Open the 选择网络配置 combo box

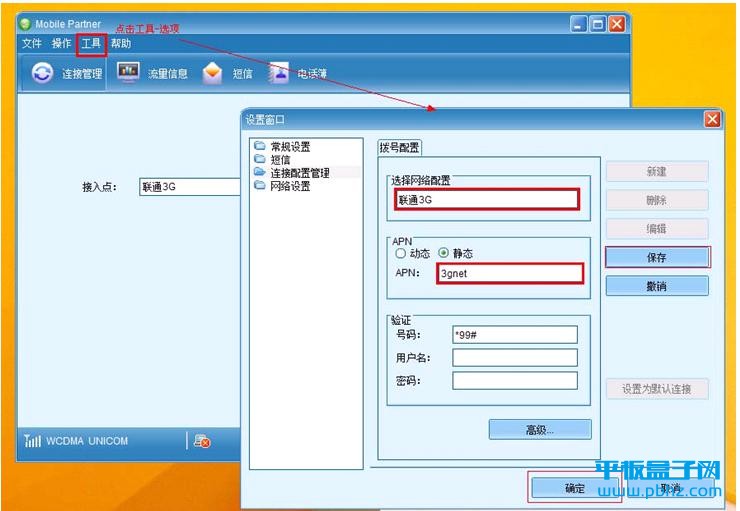coord(487,200)
